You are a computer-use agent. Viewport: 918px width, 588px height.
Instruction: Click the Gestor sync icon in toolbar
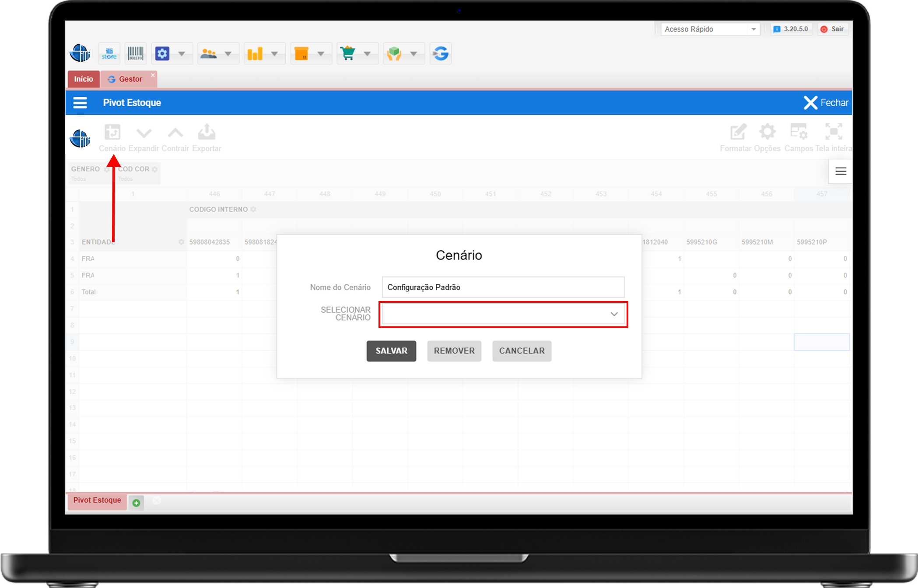441,54
